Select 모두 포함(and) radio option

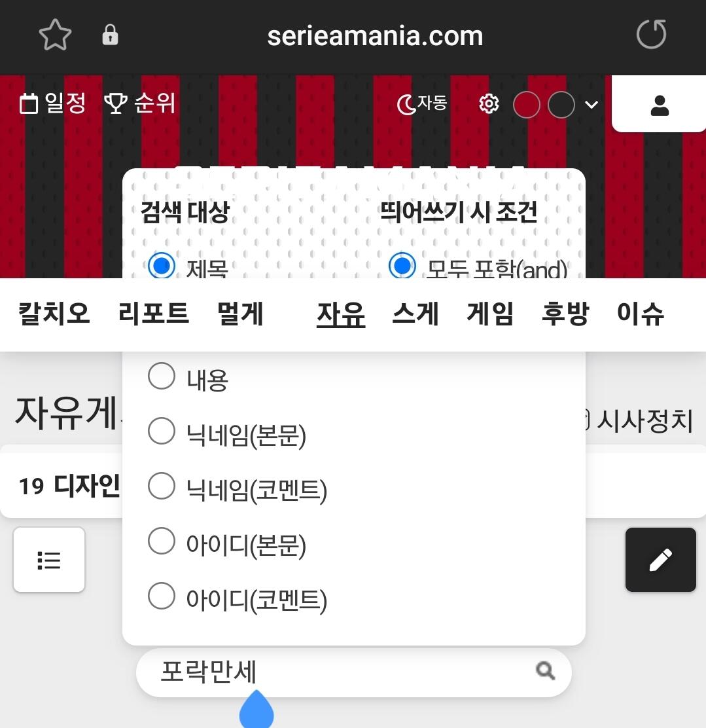pos(402,266)
